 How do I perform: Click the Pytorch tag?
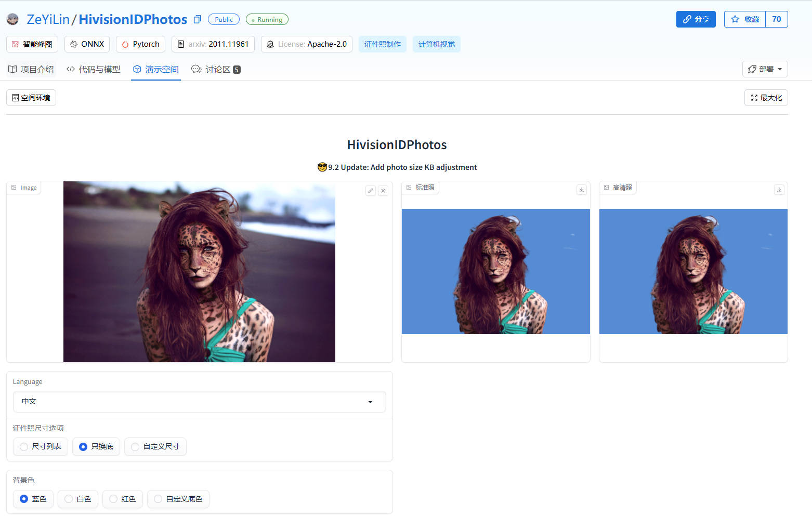tap(140, 44)
